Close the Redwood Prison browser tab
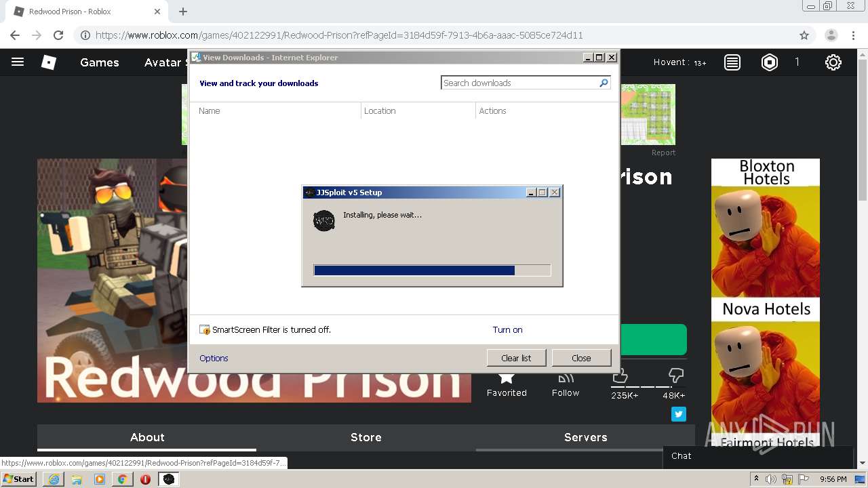This screenshot has width=868, height=488. (x=157, y=12)
